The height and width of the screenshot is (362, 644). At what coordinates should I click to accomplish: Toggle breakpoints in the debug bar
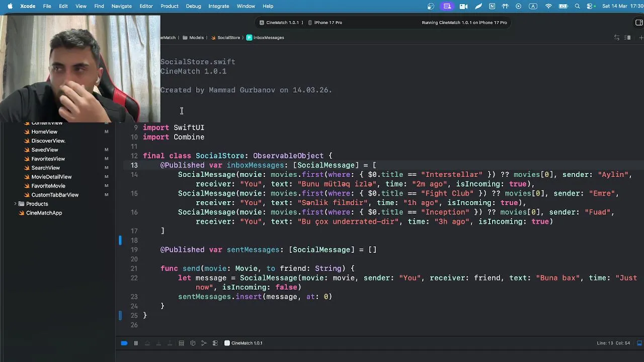point(124,343)
